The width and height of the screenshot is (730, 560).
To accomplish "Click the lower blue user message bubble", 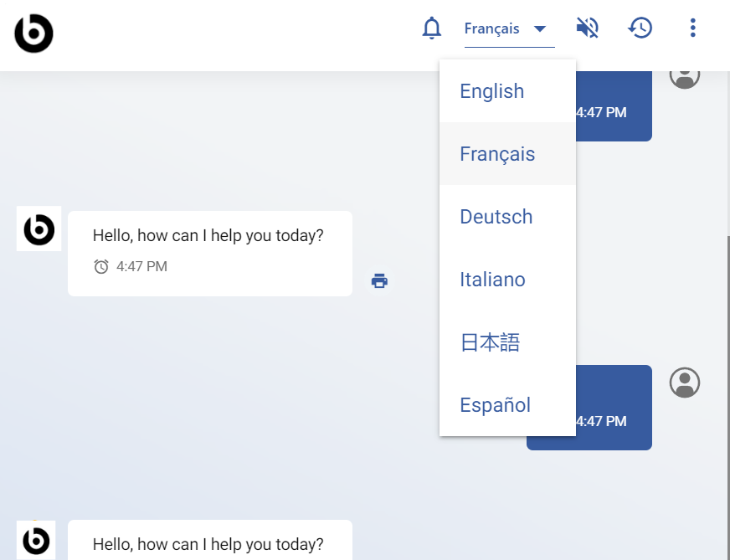I will (614, 408).
